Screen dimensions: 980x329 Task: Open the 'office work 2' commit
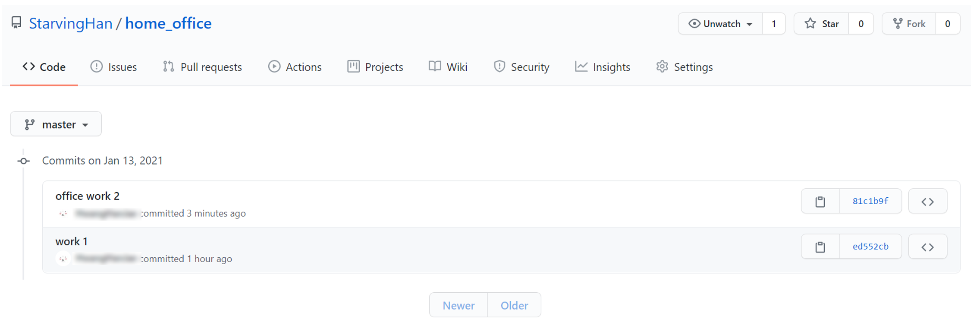pos(88,196)
